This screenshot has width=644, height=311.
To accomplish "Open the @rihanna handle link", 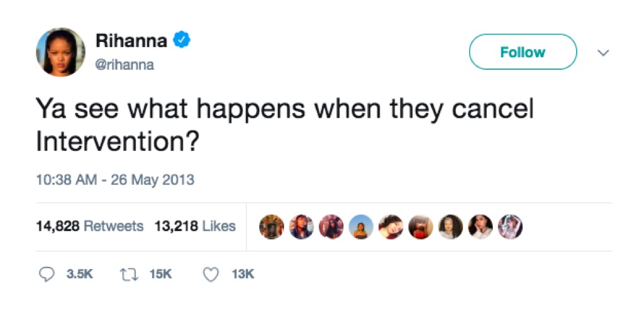I will click(125, 65).
